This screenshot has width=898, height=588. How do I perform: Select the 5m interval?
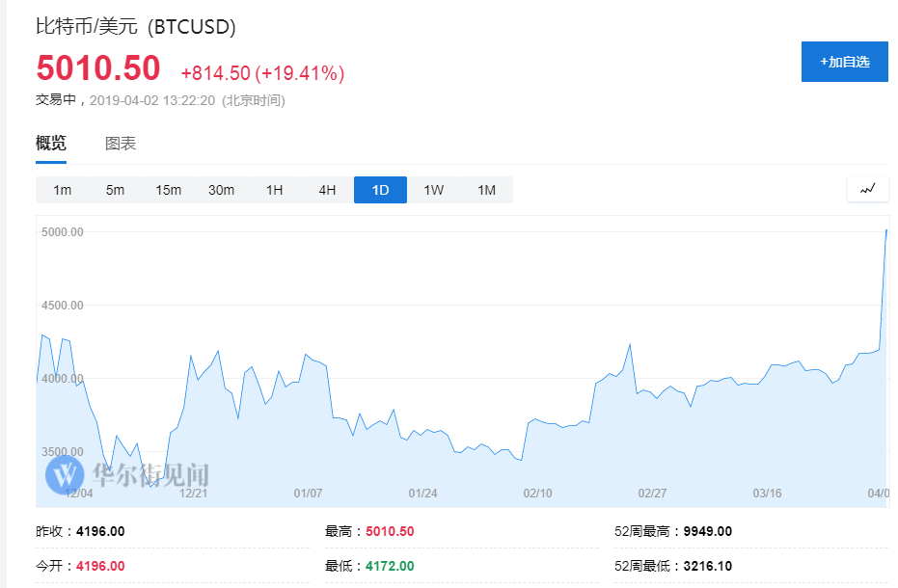[115, 190]
